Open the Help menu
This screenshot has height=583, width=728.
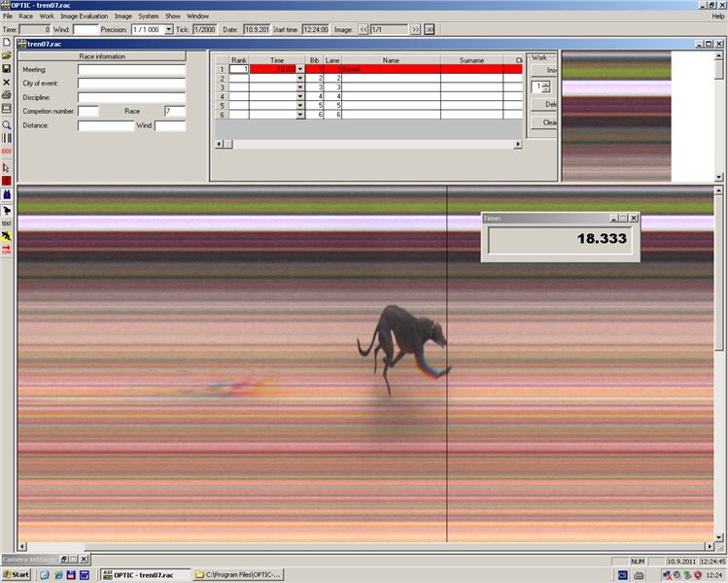click(717, 17)
